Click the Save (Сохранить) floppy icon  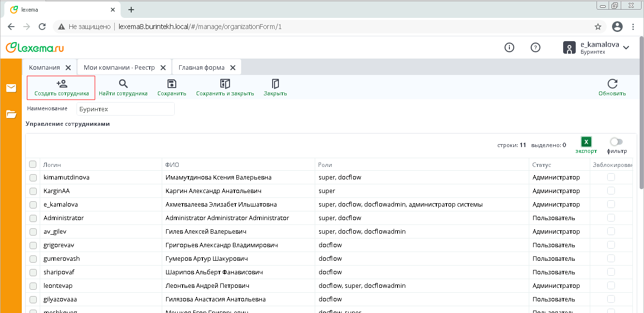[171, 84]
